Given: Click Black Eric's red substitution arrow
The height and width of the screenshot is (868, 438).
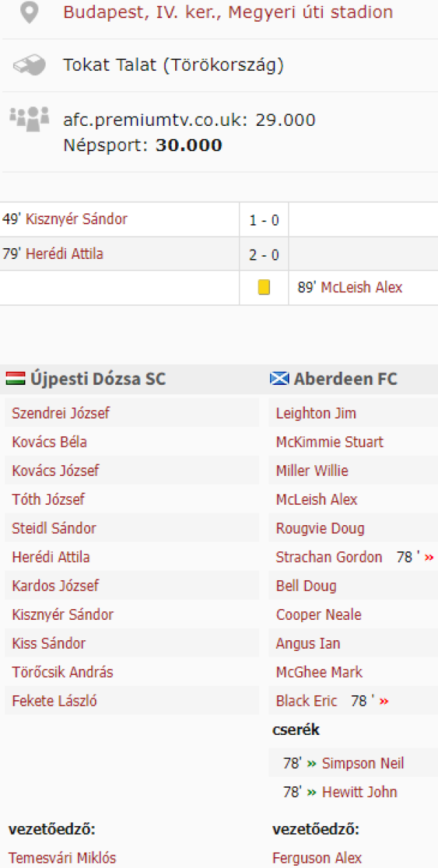Looking at the screenshot, I should (x=384, y=702).
